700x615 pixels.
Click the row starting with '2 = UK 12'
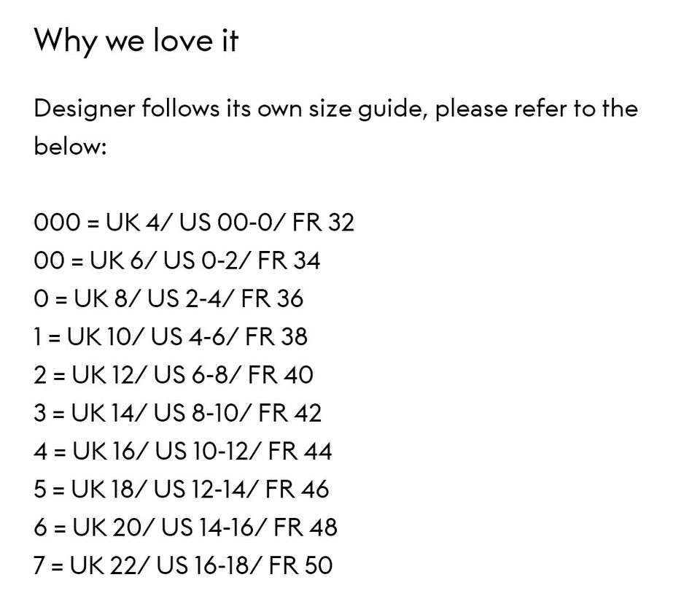point(173,375)
